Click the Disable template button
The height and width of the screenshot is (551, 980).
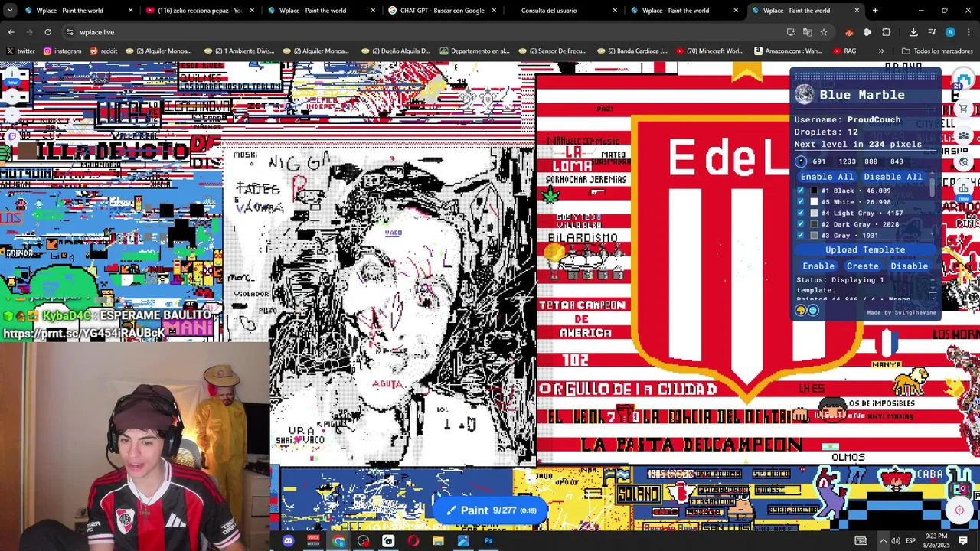click(909, 266)
